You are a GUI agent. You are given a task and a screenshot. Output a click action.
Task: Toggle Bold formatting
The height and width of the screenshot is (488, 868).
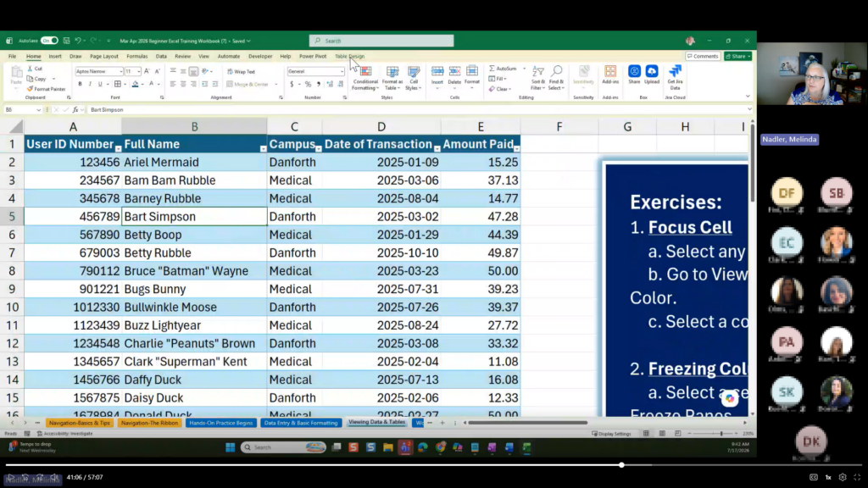pyautogui.click(x=80, y=84)
